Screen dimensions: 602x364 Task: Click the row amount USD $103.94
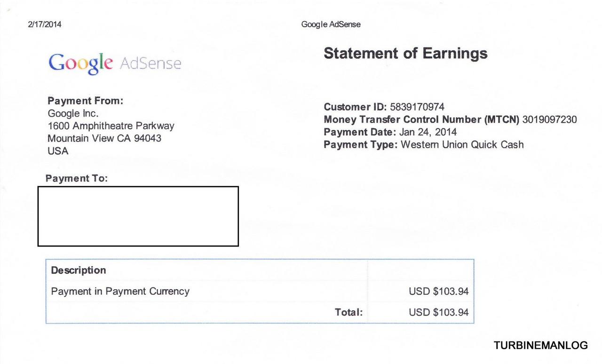click(439, 292)
